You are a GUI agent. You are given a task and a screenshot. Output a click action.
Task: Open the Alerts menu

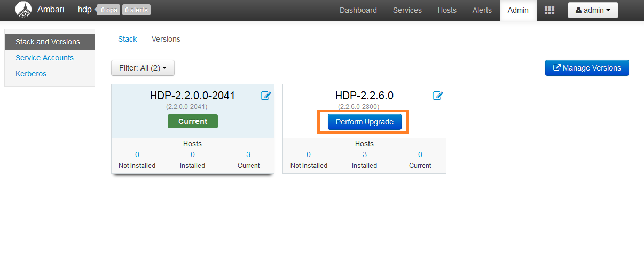(482, 10)
